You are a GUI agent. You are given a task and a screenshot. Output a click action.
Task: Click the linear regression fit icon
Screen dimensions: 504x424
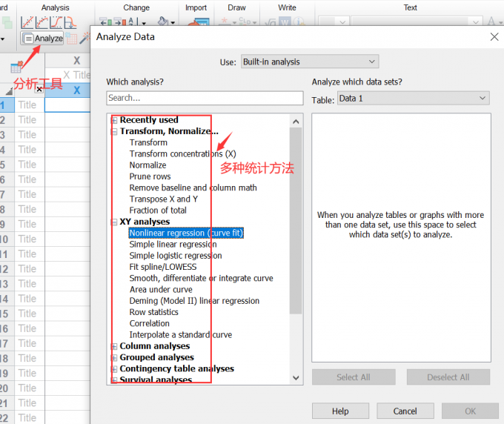pos(27,23)
